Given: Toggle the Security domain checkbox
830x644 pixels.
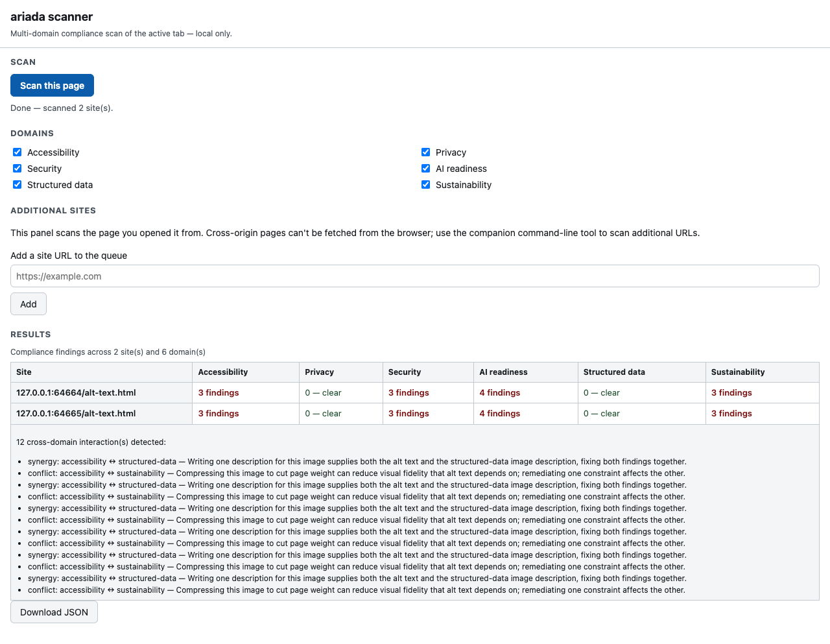Looking at the screenshot, I should click(x=18, y=169).
